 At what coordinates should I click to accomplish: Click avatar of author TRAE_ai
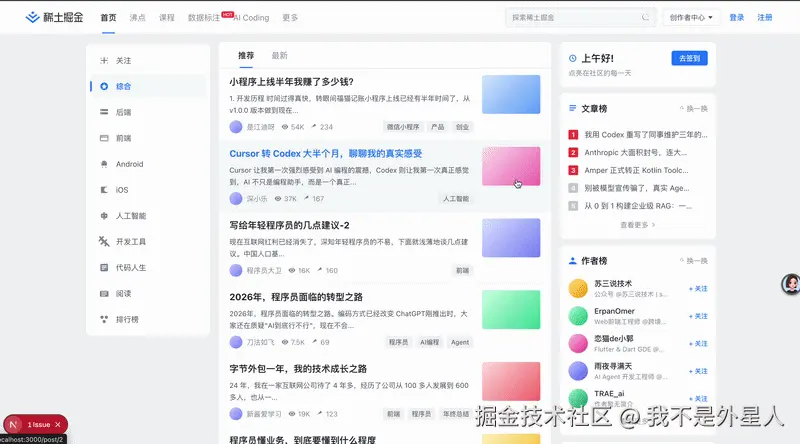pos(578,398)
